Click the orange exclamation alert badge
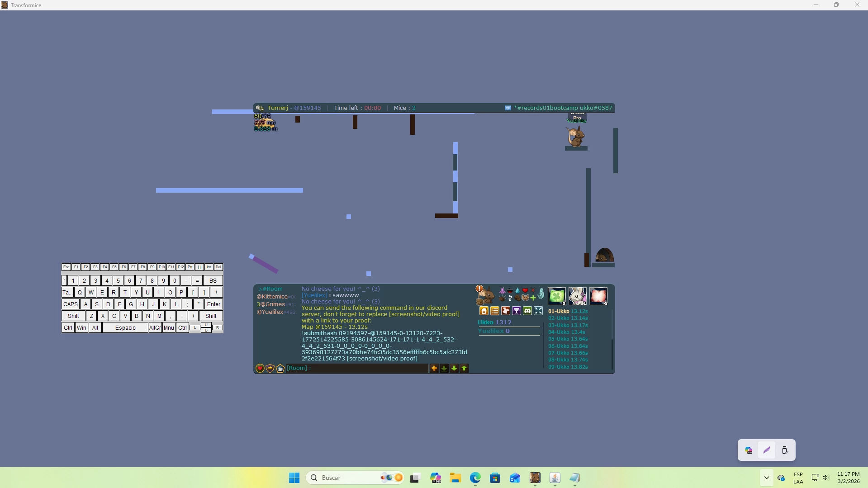 (479, 289)
